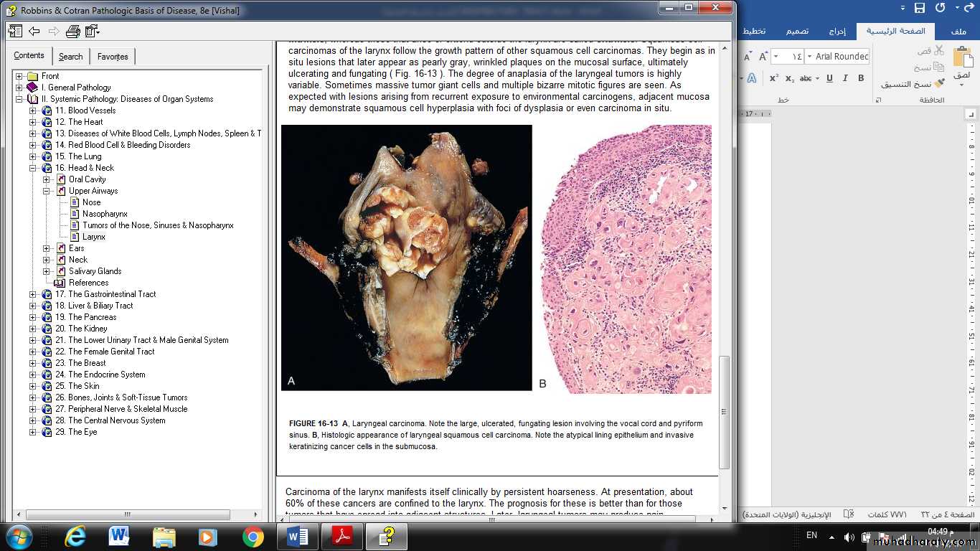The image size is (980, 551).
Task: Collapse the Upper Airways section
Action: (46, 191)
